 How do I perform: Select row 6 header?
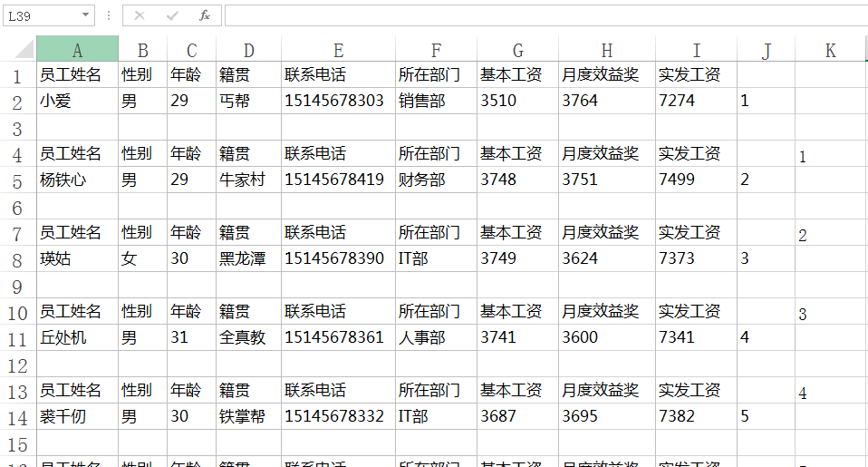(x=18, y=207)
